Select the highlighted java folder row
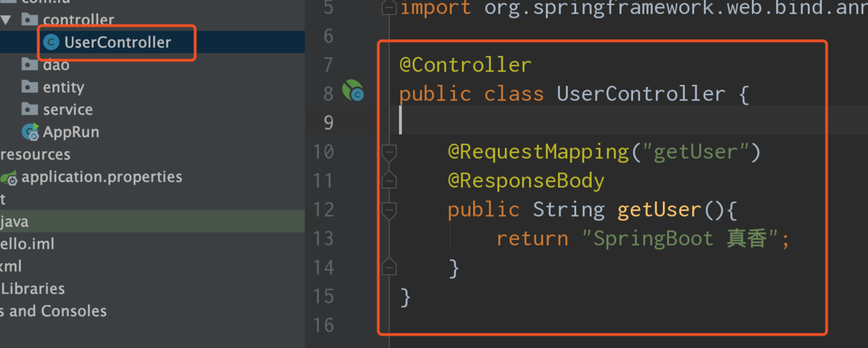Image resolution: width=868 pixels, height=348 pixels. [x=14, y=221]
